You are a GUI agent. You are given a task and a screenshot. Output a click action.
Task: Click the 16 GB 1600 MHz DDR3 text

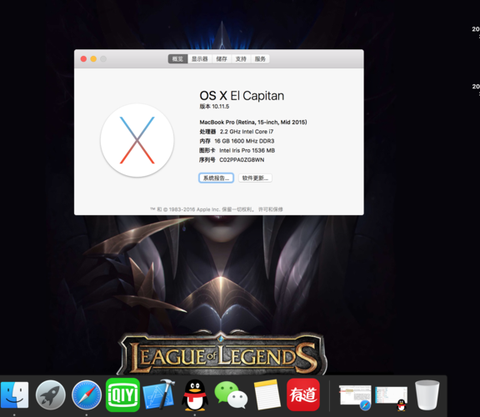[x=244, y=141]
